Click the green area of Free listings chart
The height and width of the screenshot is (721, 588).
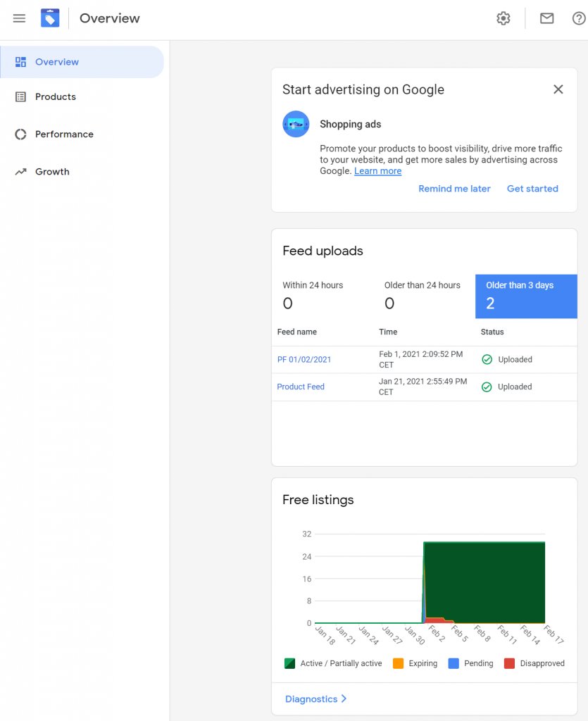click(x=484, y=582)
